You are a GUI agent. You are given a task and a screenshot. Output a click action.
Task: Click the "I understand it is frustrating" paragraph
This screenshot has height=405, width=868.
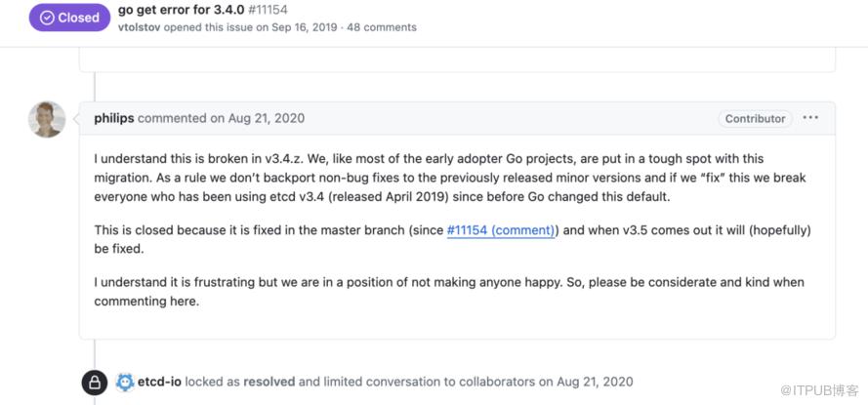pyautogui.click(x=449, y=292)
